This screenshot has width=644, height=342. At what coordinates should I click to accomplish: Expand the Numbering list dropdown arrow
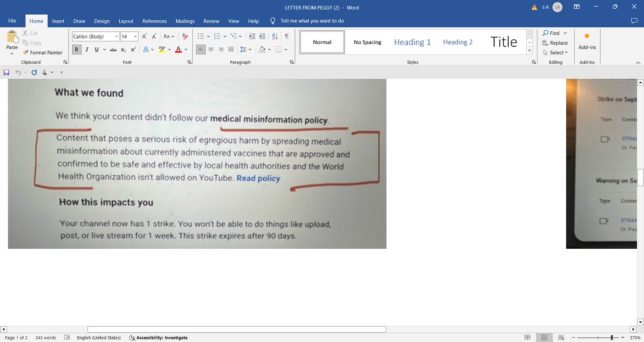(225, 37)
